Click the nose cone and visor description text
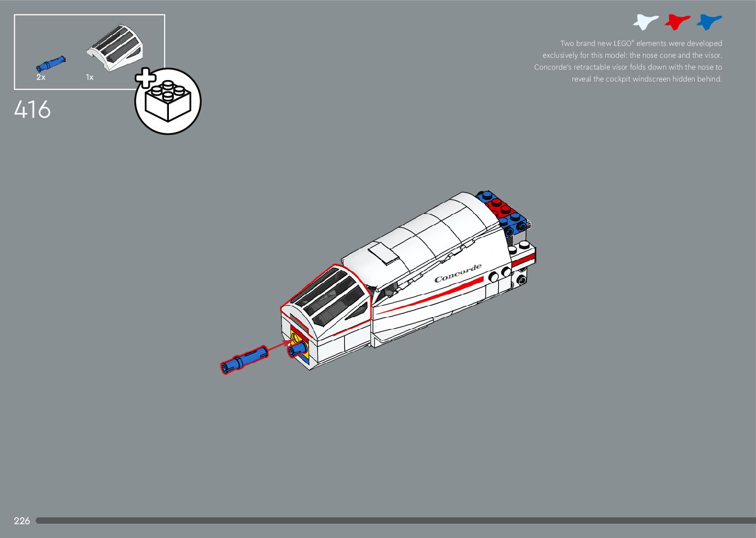756x538 pixels. click(628, 61)
